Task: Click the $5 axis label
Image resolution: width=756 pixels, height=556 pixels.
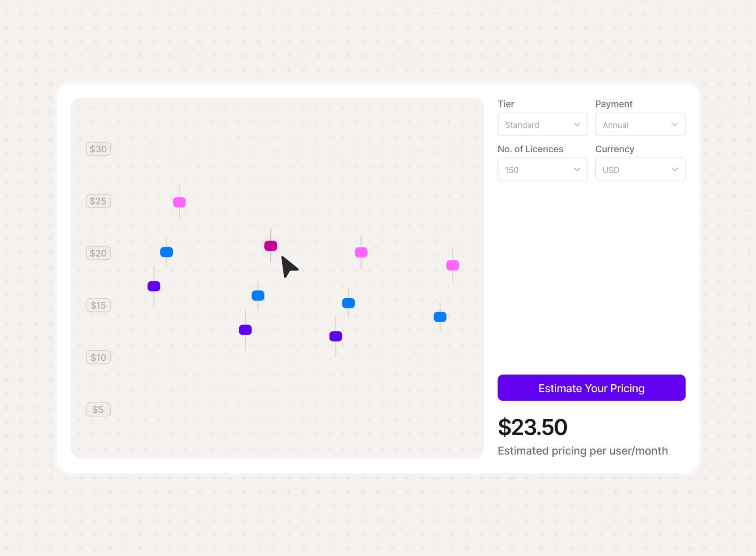Action: point(98,409)
